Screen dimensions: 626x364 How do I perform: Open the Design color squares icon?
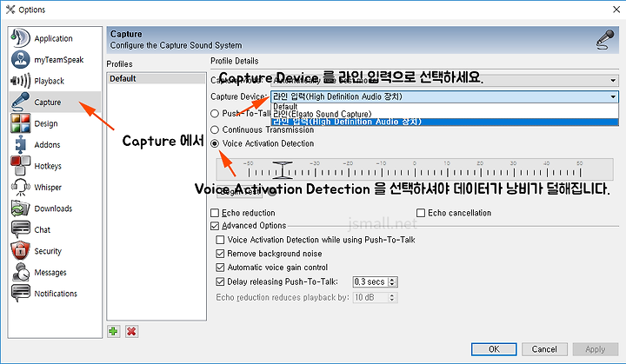(x=20, y=123)
